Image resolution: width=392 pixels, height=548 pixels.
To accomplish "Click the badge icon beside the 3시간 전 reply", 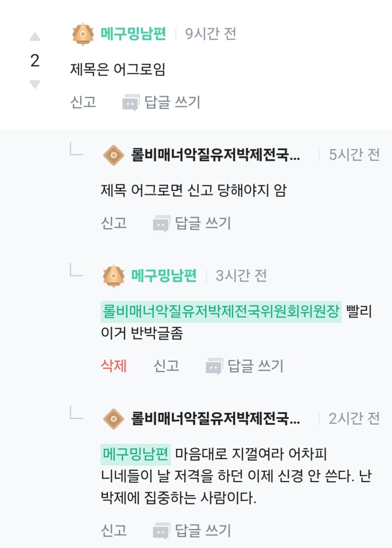I will point(114,276).
